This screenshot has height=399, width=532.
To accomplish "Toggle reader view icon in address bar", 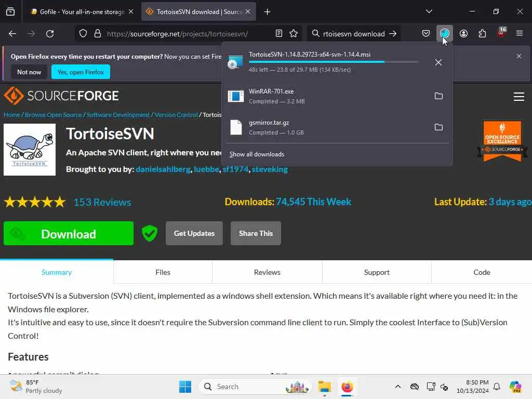I will tap(279, 34).
